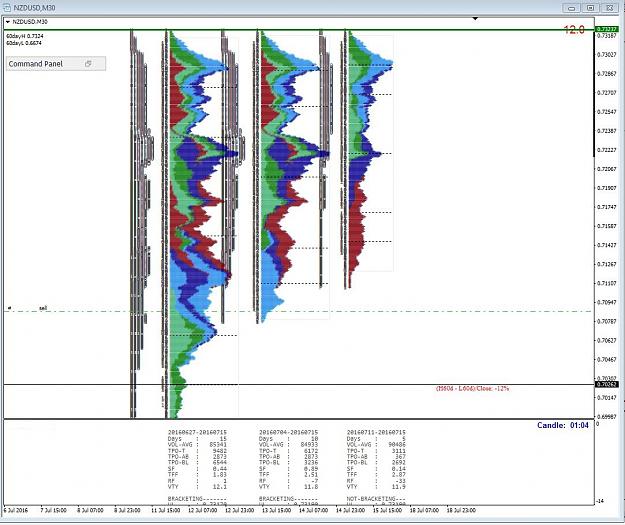Click the 20160704-20160715 stats heading
The height and width of the screenshot is (525, 625).
[289, 433]
